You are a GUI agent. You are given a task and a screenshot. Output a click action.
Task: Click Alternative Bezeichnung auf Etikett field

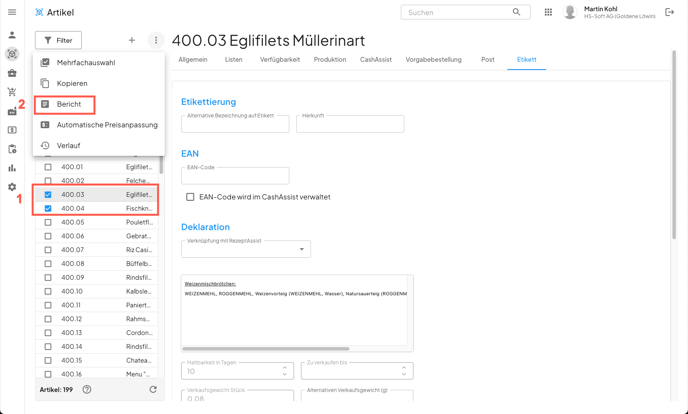tap(235, 124)
